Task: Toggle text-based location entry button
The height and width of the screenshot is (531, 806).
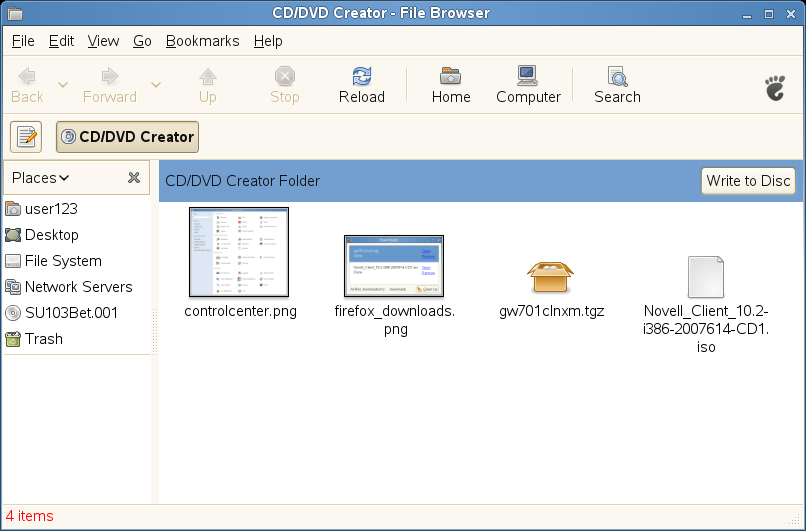Action: (x=26, y=137)
